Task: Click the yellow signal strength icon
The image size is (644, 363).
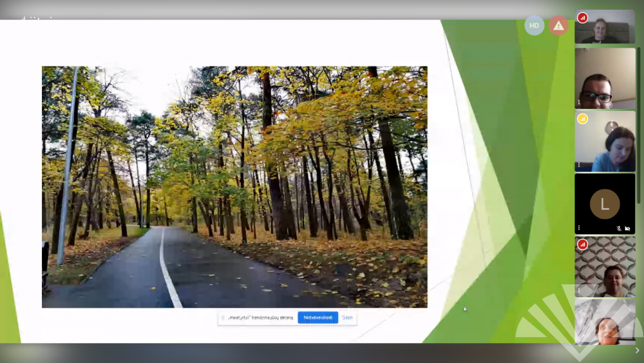Action: [582, 119]
